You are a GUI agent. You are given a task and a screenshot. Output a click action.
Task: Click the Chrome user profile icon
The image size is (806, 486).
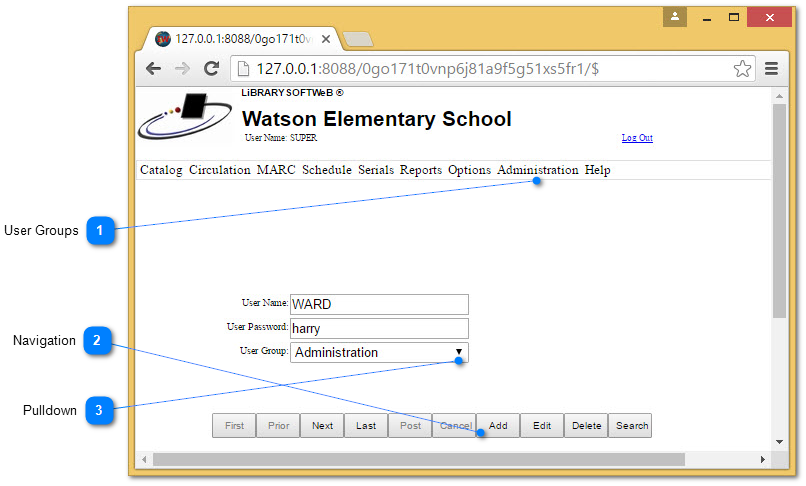coord(675,17)
